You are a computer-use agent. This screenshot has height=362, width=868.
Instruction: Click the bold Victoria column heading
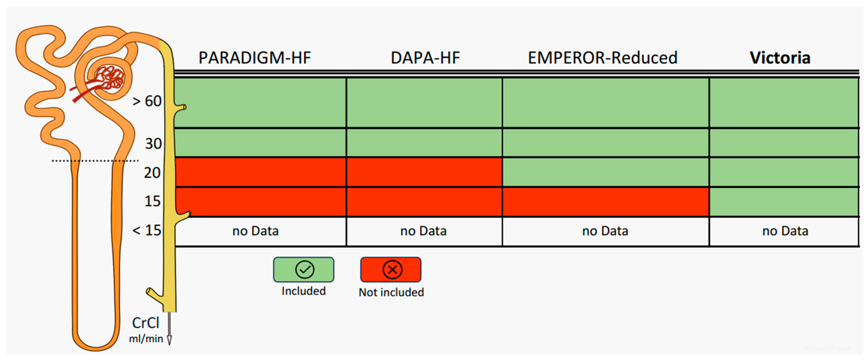[780, 58]
